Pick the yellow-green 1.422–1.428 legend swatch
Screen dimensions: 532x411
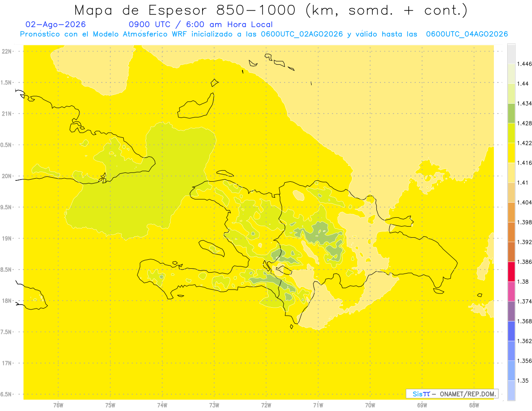511,133
